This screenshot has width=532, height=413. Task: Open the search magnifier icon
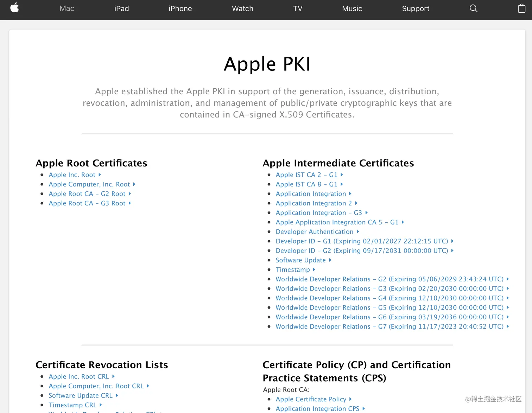(x=474, y=8)
